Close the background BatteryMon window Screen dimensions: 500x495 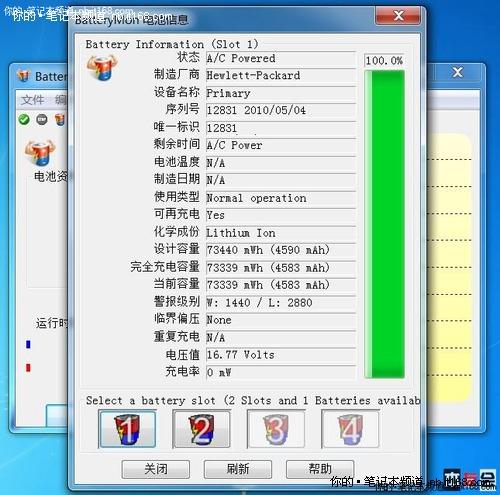457,72
